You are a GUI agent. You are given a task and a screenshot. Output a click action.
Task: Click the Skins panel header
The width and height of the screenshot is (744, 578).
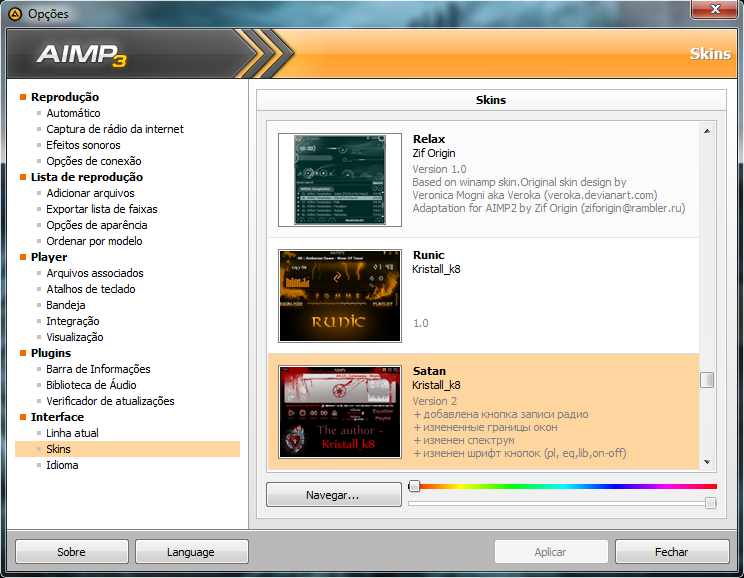[491, 100]
